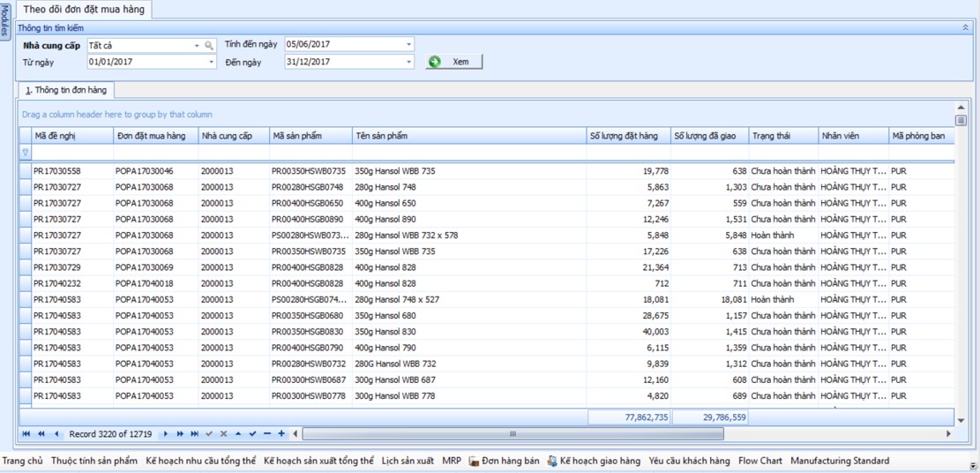This screenshot has height=473, width=980.
Task: Select the 1. Thông tin đơn hàng tab
Action: pos(66,90)
